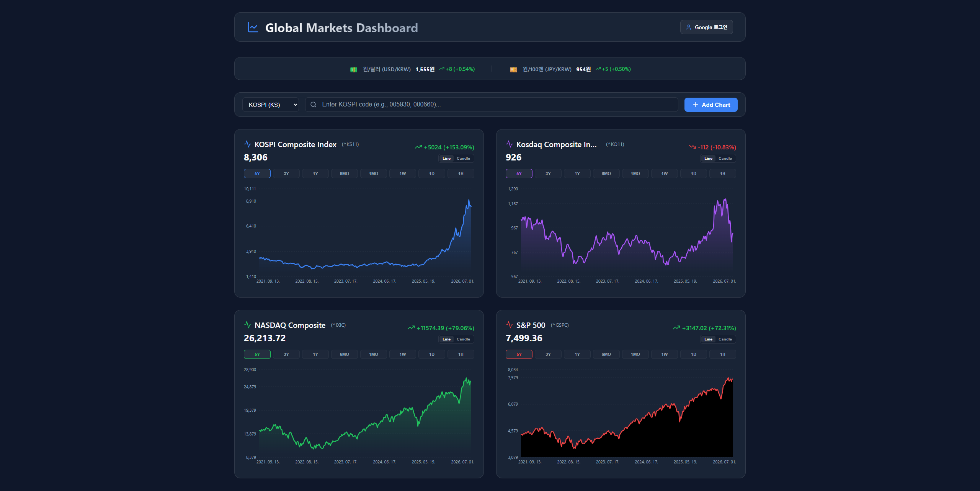Click KOSPI Composite Index title text

coord(296,144)
